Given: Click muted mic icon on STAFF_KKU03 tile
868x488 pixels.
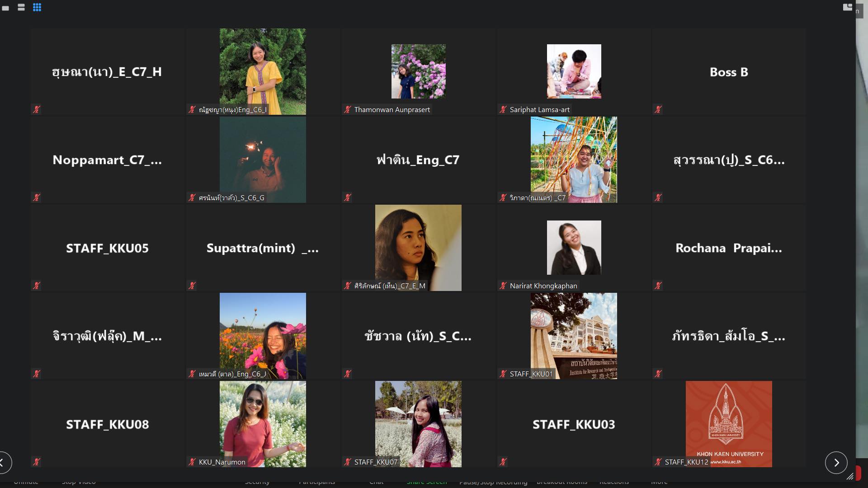Looking at the screenshot, I should click(x=503, y=462).
